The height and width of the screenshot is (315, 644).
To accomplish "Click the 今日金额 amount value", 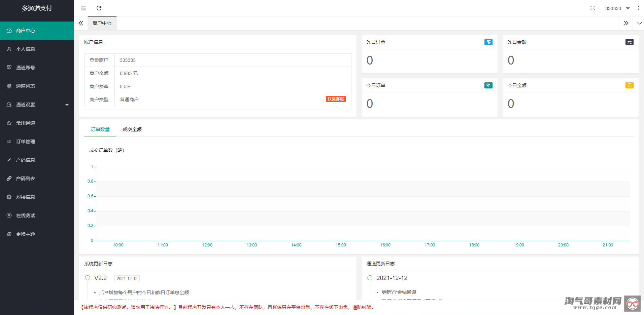I will 511,104.
